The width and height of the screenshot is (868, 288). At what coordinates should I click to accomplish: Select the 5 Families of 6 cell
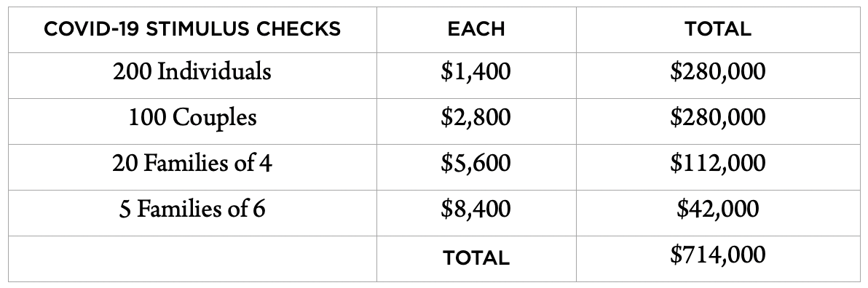tap(193, 213)
